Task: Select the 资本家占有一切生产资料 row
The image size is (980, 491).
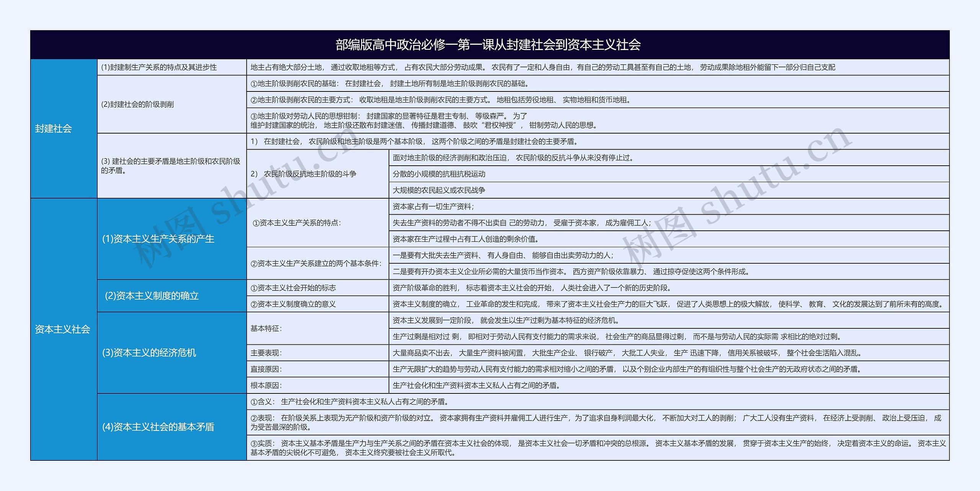Action: click(x=669, y=207)
